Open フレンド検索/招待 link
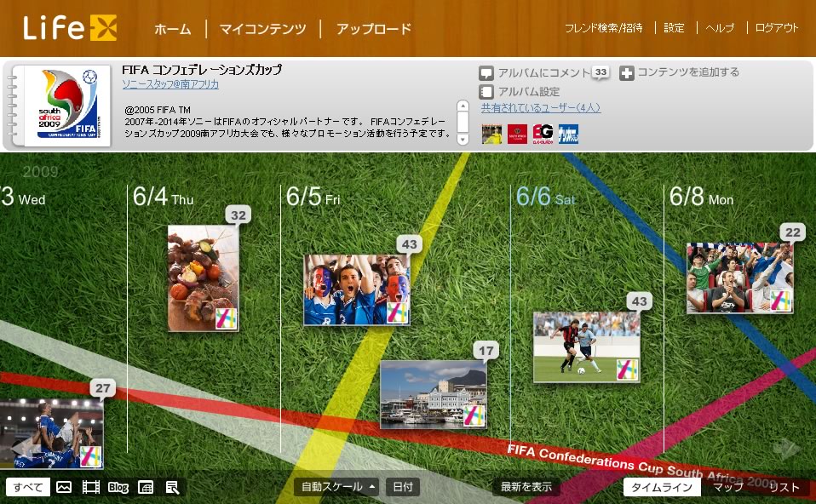816x504 pixels. pos(604,27)
